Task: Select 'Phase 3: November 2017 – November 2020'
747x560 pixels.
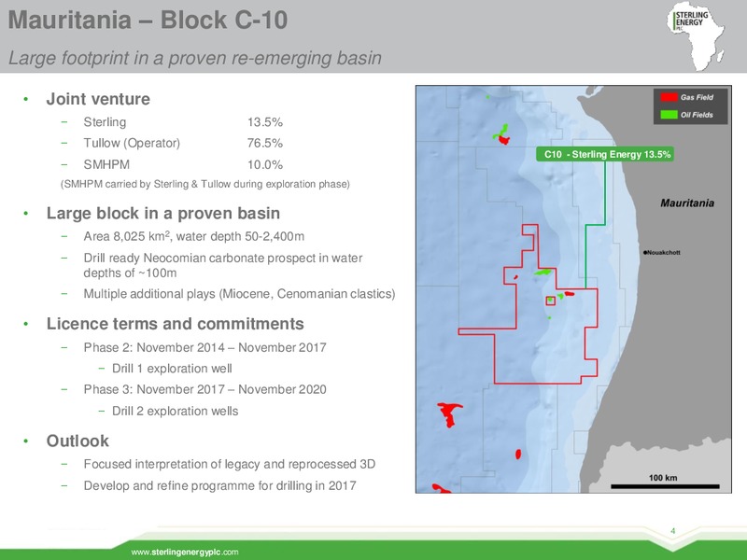Action: click(204, 389)
